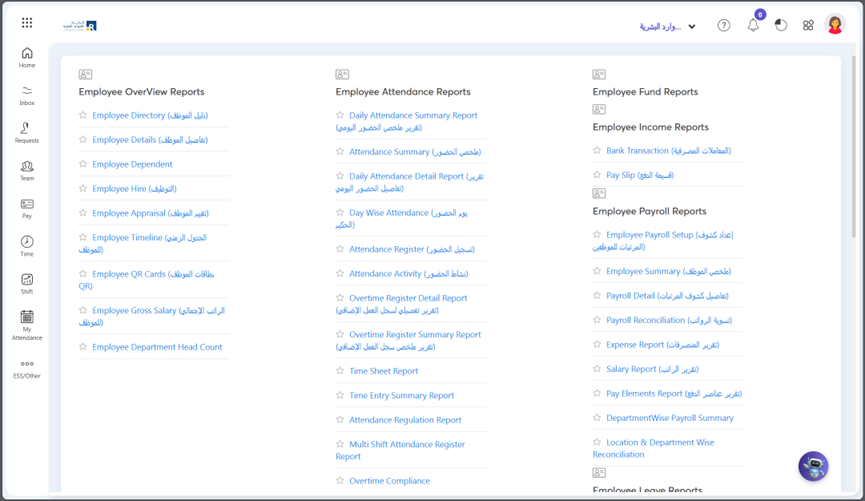Open the help question mark icon
This screenshot has width=865, height=501.
click(724, 26)
